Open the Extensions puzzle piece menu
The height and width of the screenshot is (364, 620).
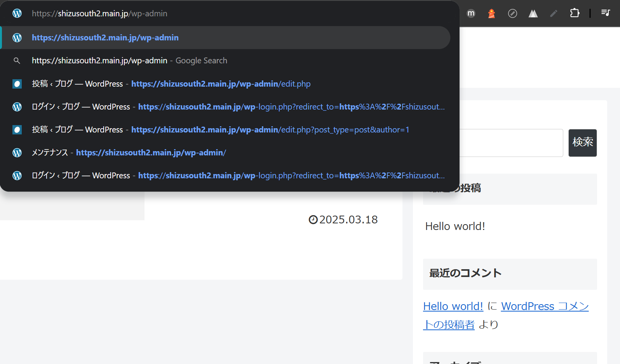[x=575, y=13]
